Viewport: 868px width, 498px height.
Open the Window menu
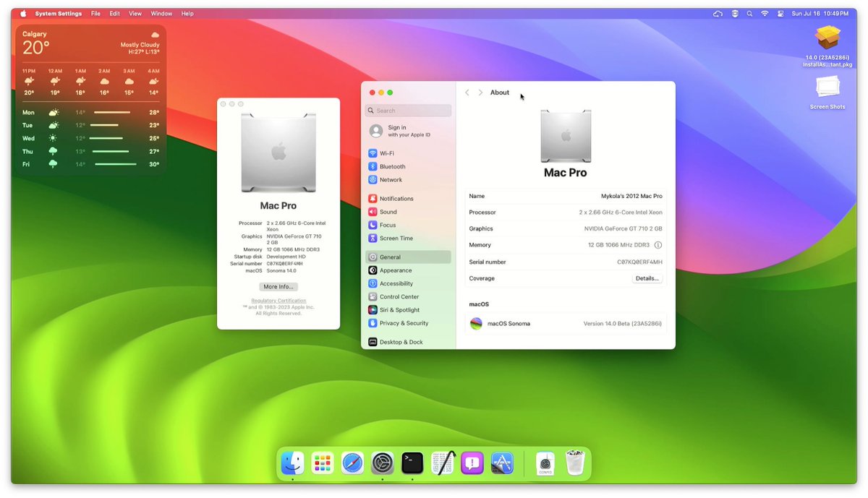(161, 14)
